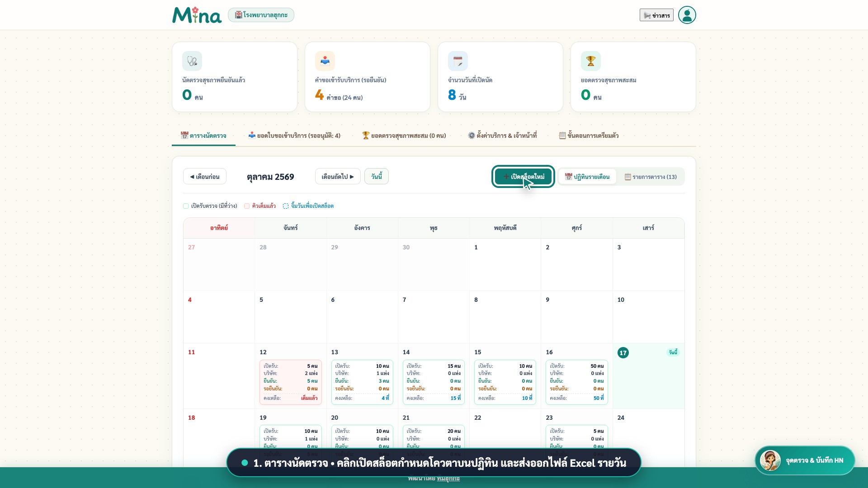This screenshot has width=868, height=488.
Task: Select รายการตาราง (13) list view
Action: coord(651,177)
